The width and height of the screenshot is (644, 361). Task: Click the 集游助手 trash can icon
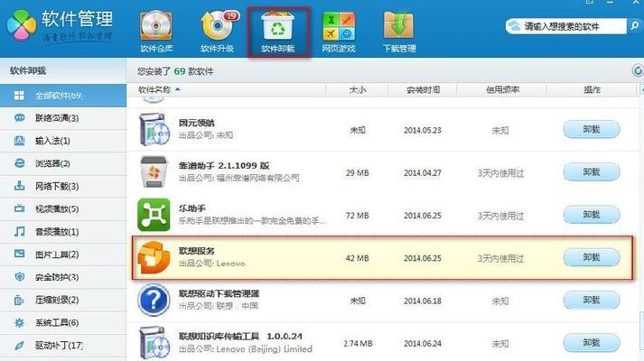[154, 172]
